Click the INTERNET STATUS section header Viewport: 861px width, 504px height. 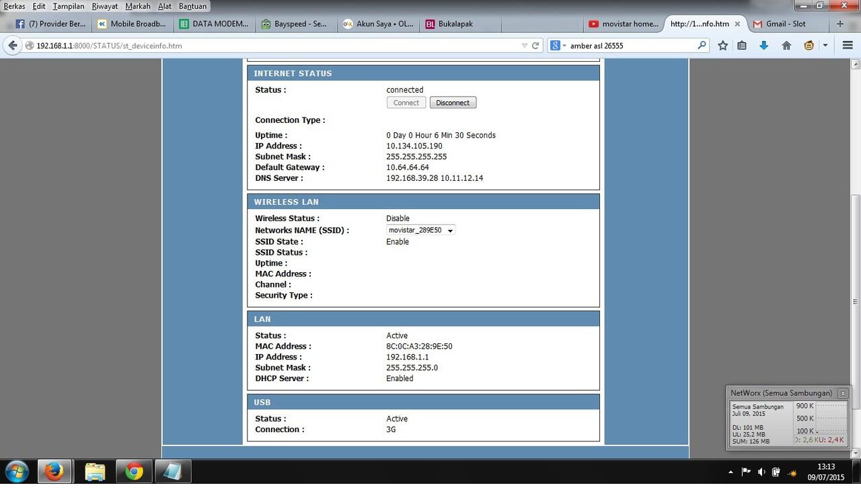tap(423, 73)
